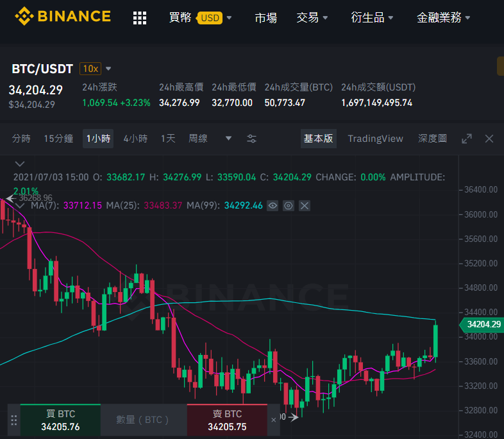Switch to 基本版 chart view

(319, 139)
